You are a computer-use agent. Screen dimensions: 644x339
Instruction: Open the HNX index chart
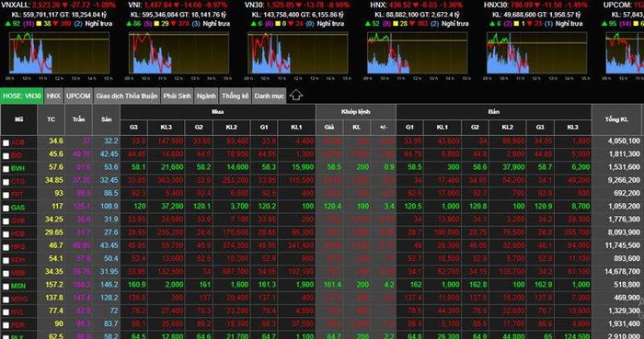(418, 53)
